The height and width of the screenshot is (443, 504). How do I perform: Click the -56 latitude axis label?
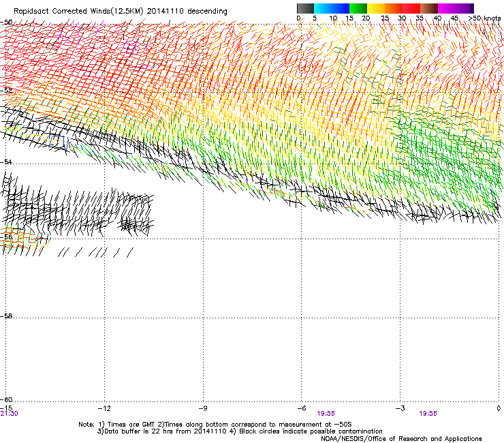tap(6, 236)
